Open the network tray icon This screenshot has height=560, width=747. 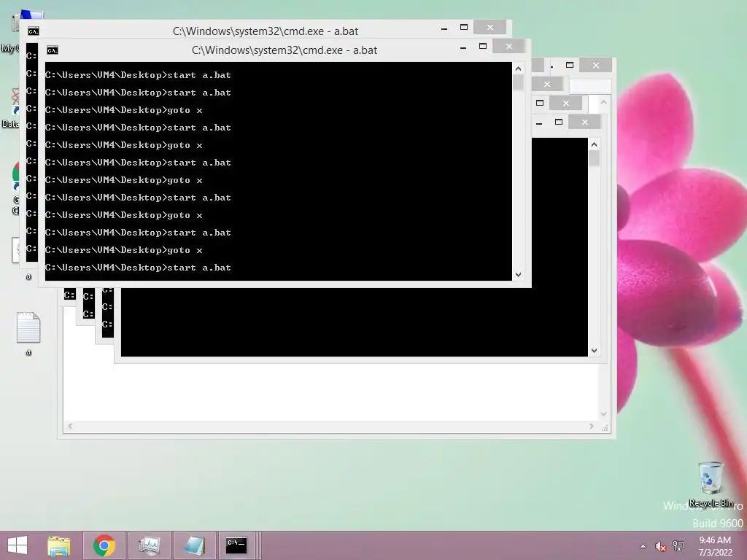(678, 546)
